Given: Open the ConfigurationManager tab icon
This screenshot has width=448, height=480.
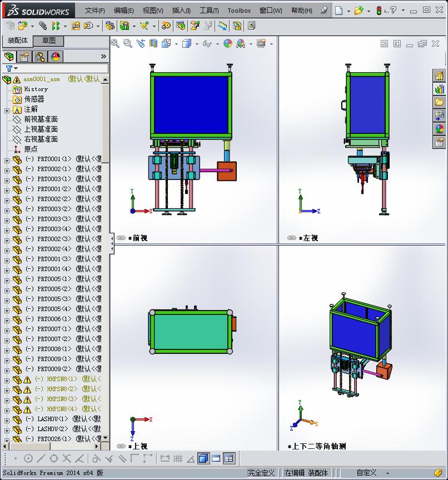Looking at the screenshot, I should click(40, 57).
